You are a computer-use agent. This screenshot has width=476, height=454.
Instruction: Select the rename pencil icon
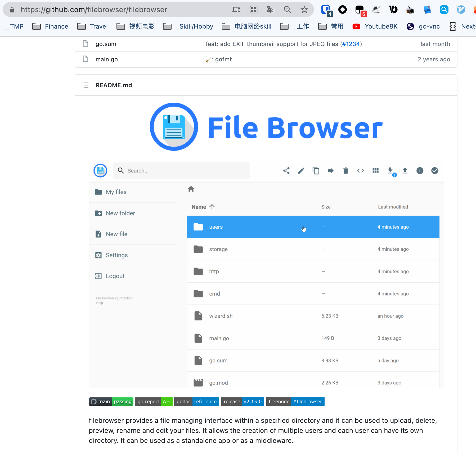(301, 171)
